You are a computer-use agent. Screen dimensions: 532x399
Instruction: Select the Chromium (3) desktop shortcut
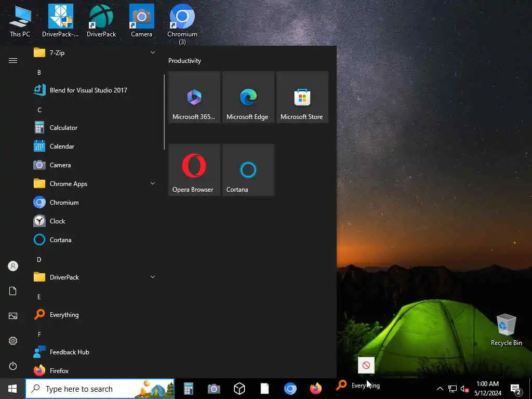182,24
